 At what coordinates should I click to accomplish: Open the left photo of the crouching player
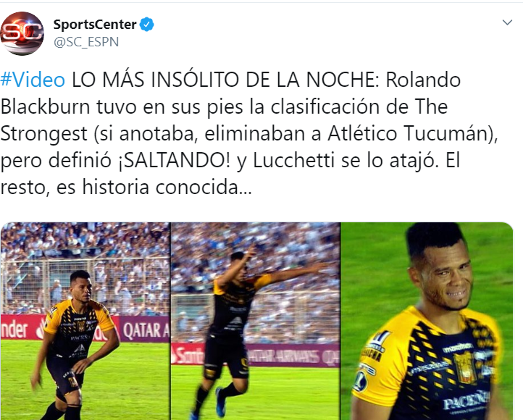coord(85,321)
